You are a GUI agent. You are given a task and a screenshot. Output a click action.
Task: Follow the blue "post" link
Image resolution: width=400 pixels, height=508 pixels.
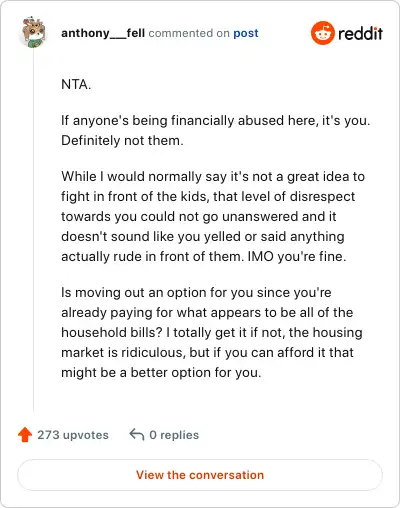(246, 33)
